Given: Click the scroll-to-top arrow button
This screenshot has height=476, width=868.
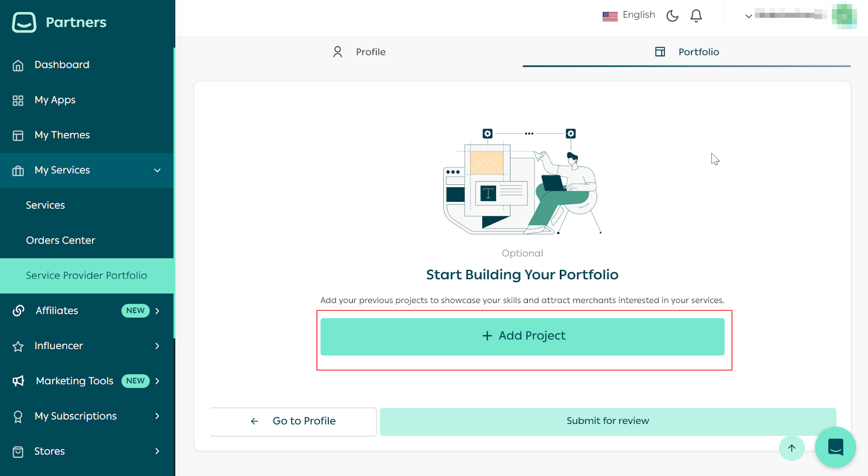Looking at the screenshot, I should click(x=792, y=448).
